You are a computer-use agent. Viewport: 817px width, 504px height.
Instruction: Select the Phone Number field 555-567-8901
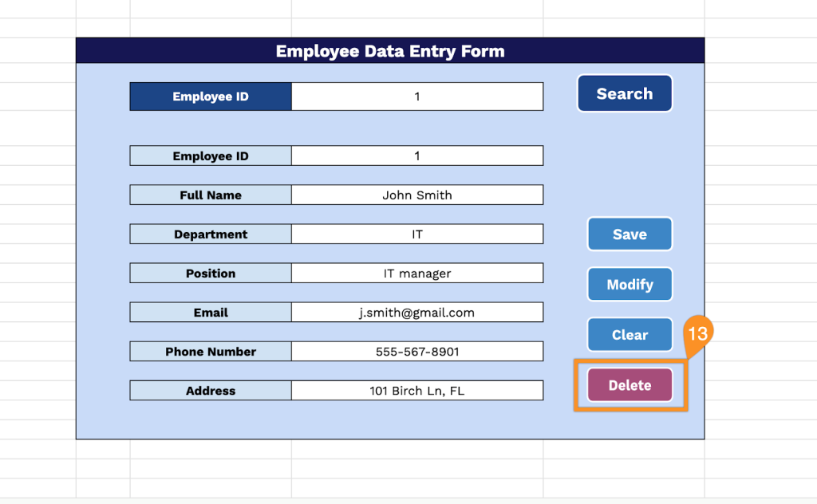pyautogui.click(x=416, y=351)
